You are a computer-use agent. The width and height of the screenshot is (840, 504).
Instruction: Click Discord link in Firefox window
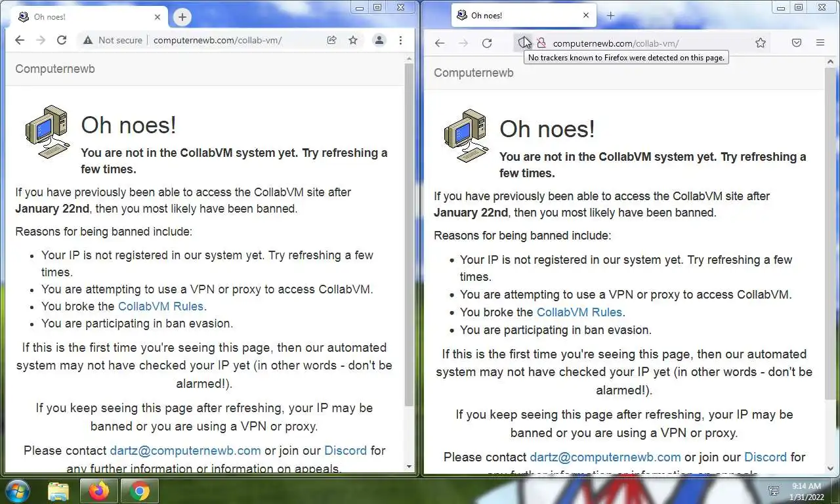(x=765, y=457)
